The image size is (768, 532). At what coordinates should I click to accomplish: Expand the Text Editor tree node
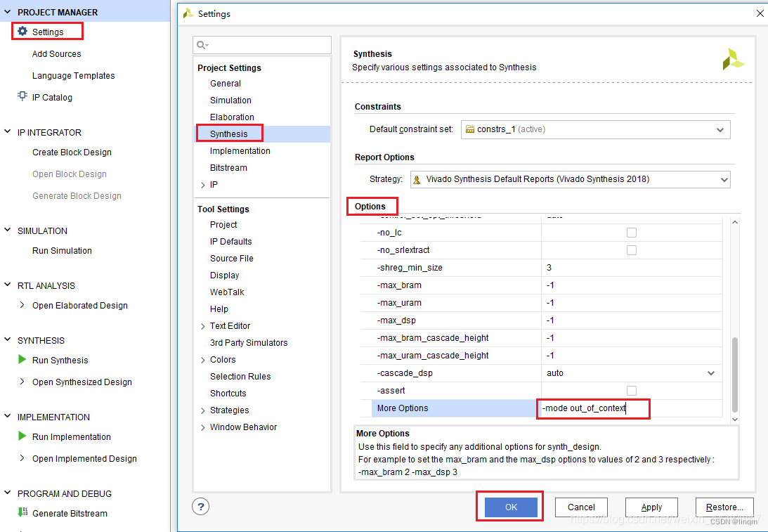coord(203,326)
